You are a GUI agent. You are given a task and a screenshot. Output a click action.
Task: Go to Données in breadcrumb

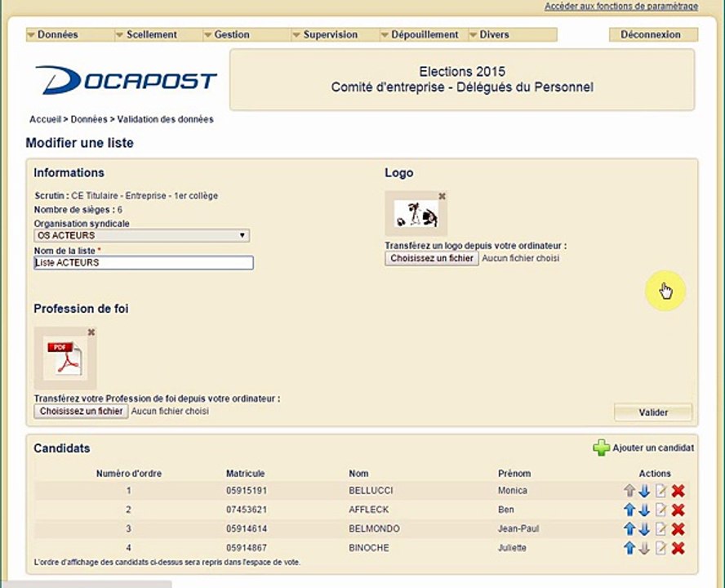(x=89, y=119)
